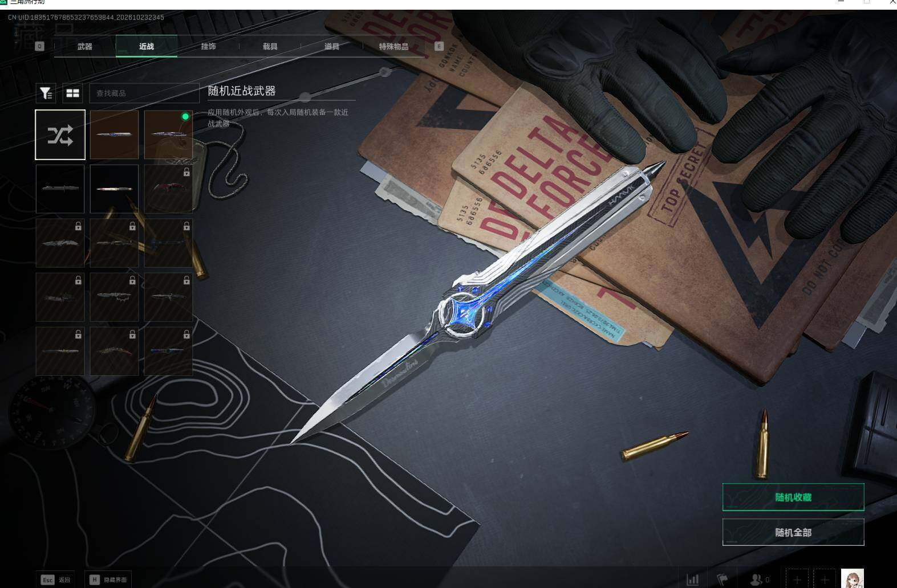Click the 隐藏界面 hide interface button
897x588 pixels.
coord(109,579)
